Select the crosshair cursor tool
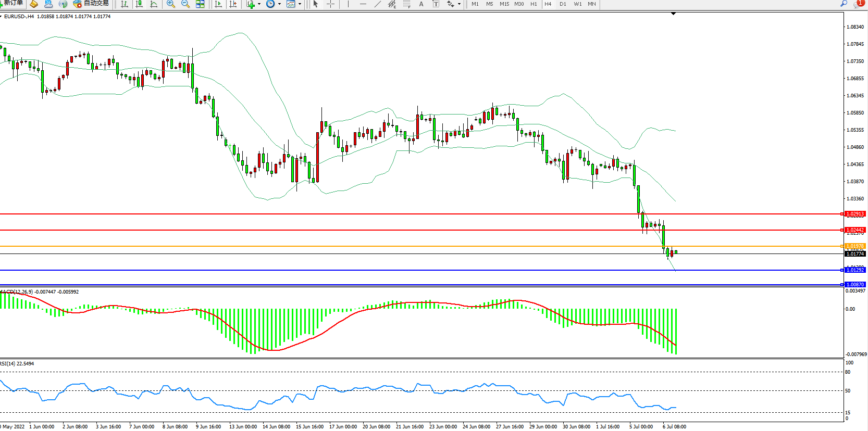Image resolution: width=868 pixels, height=431 pixels. pyautogui.click(x=330, y=4)
